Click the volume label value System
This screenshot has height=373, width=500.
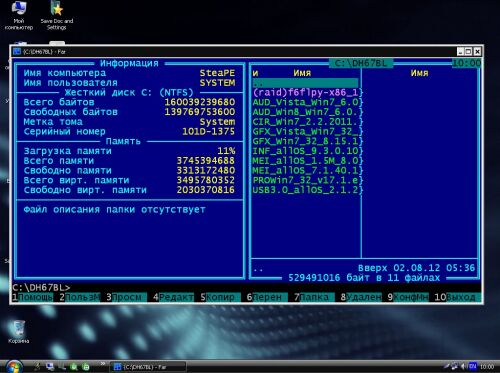[x=217, y=122]
